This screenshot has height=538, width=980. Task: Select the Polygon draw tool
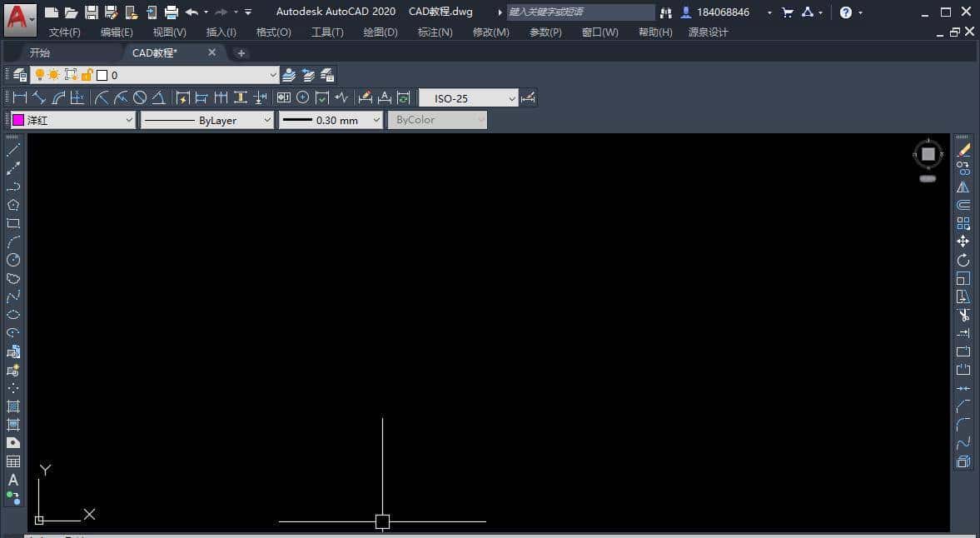tap(13, 205)
